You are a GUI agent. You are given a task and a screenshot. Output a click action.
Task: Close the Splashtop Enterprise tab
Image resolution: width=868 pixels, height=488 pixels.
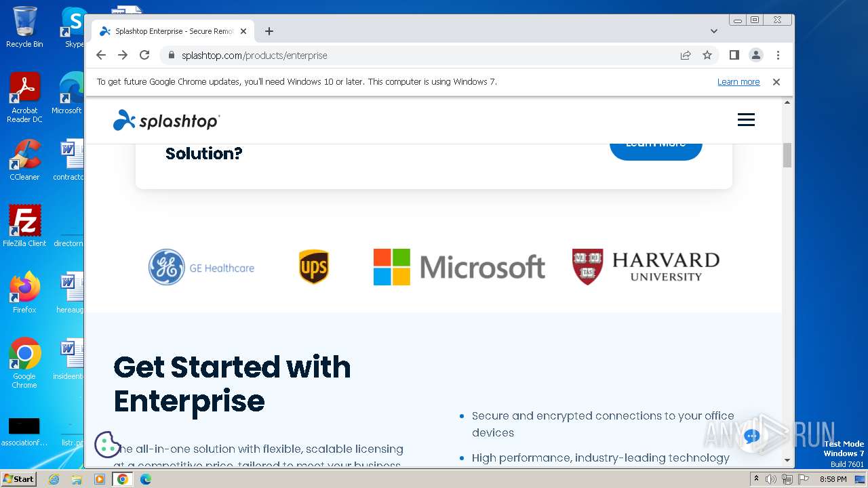pyautogui.click(x=243, y=31)
